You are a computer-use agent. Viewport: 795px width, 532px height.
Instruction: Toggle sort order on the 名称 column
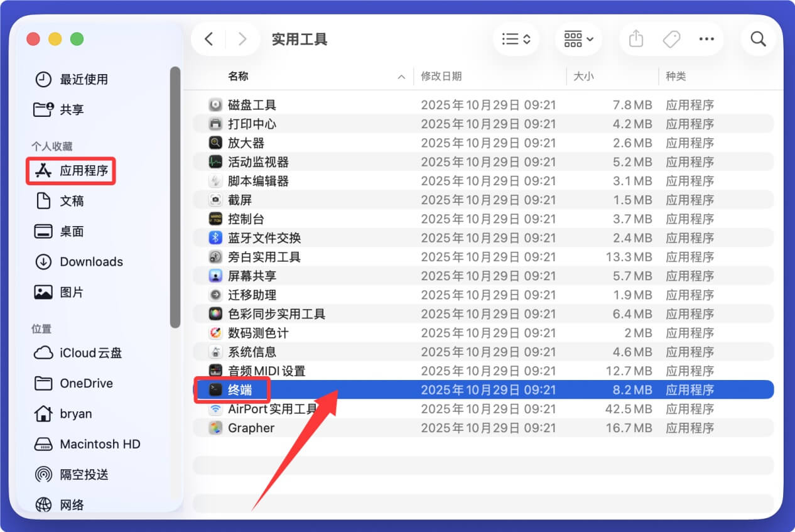401,76
